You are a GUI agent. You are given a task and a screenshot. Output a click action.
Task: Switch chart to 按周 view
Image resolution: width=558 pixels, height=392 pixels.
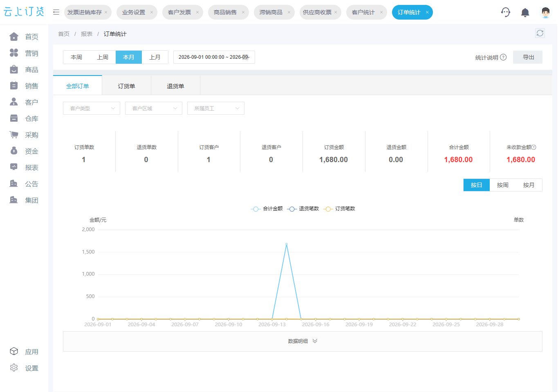click(x=503, y=185)
